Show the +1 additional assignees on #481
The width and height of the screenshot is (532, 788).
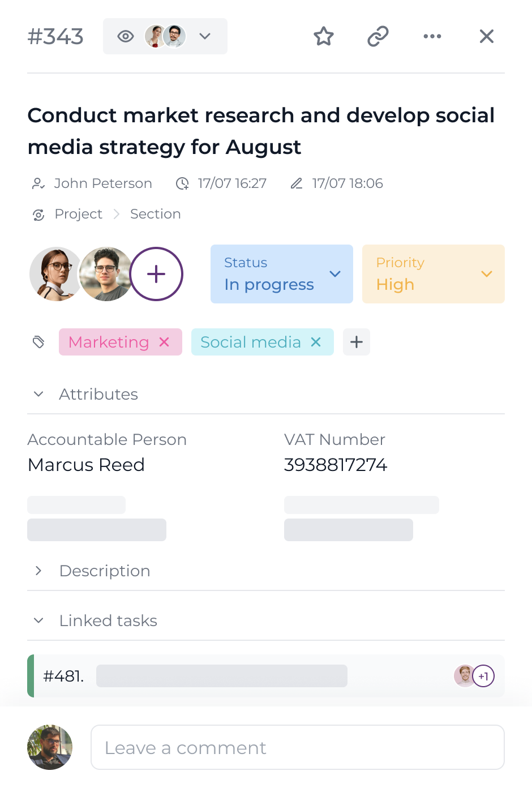coord(483,676)
